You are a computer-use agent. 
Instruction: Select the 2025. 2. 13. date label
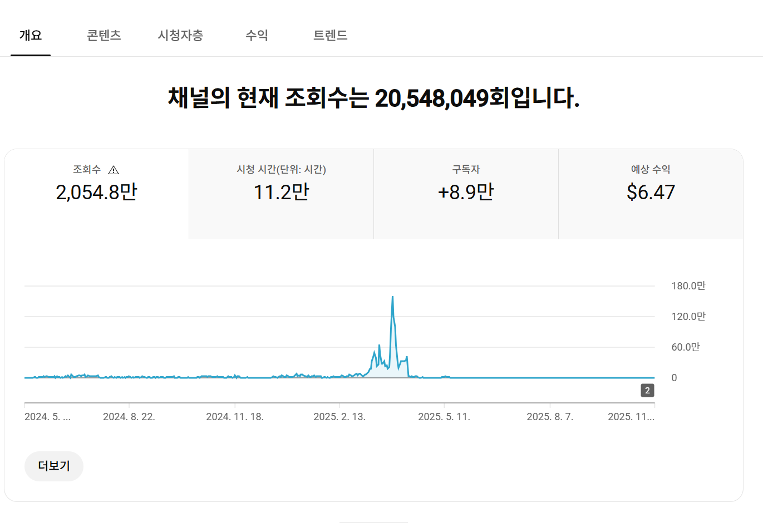pos(339,417)
